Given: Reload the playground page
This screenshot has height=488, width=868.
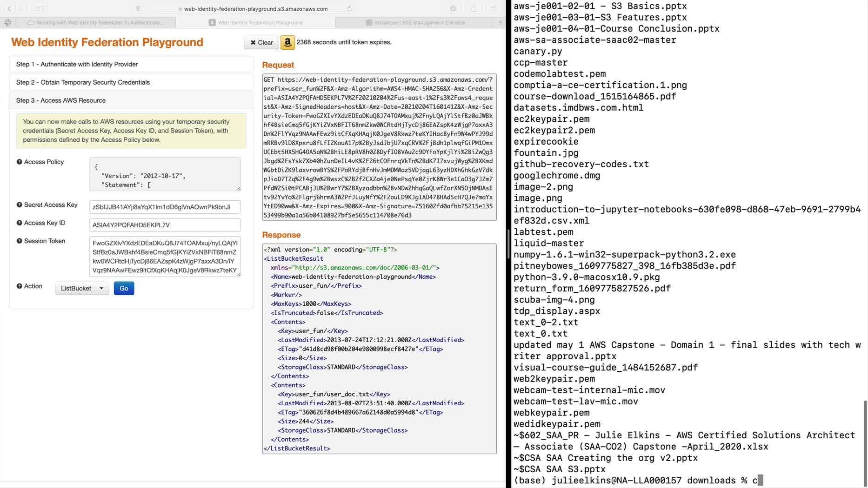Looking at the screenshot, I should 349,8.
